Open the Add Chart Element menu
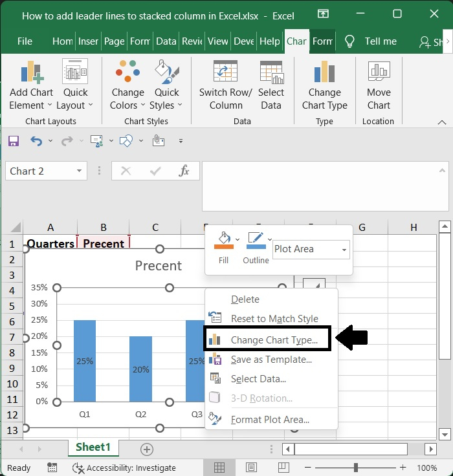The image size is (453, 476). click(31, 85)
